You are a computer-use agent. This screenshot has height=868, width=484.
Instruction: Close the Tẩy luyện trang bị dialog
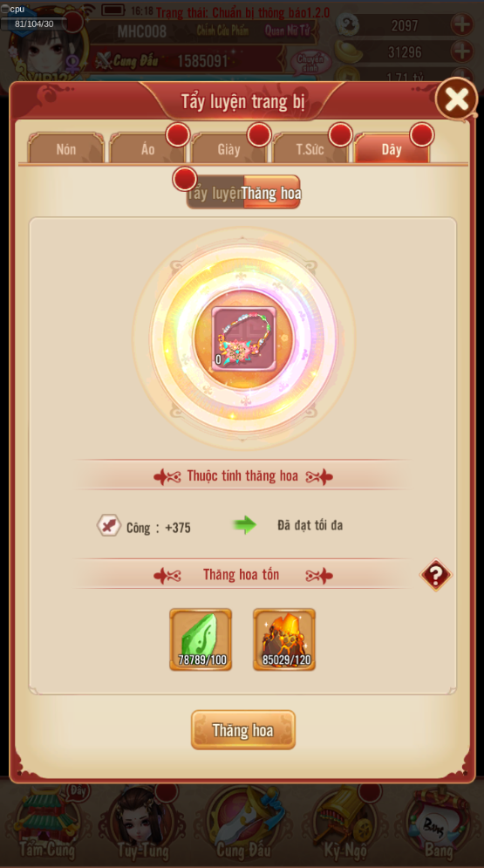point(457,99)
